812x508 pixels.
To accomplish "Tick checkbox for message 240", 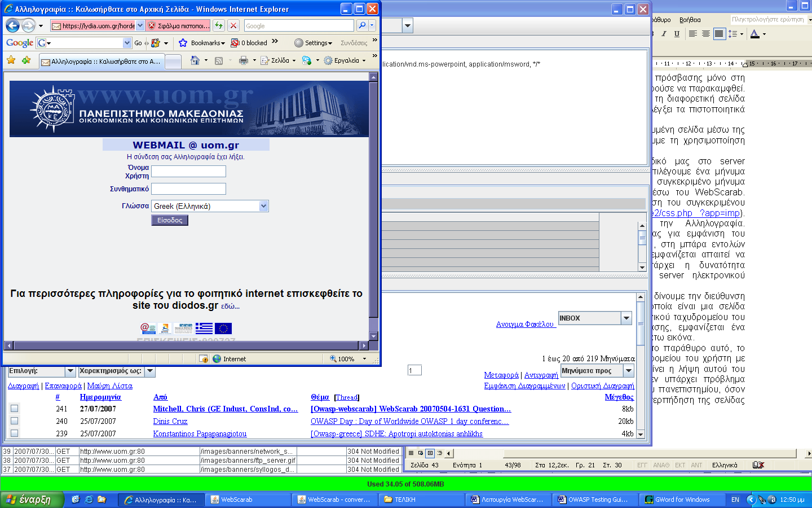I will [x=15, y=421].
